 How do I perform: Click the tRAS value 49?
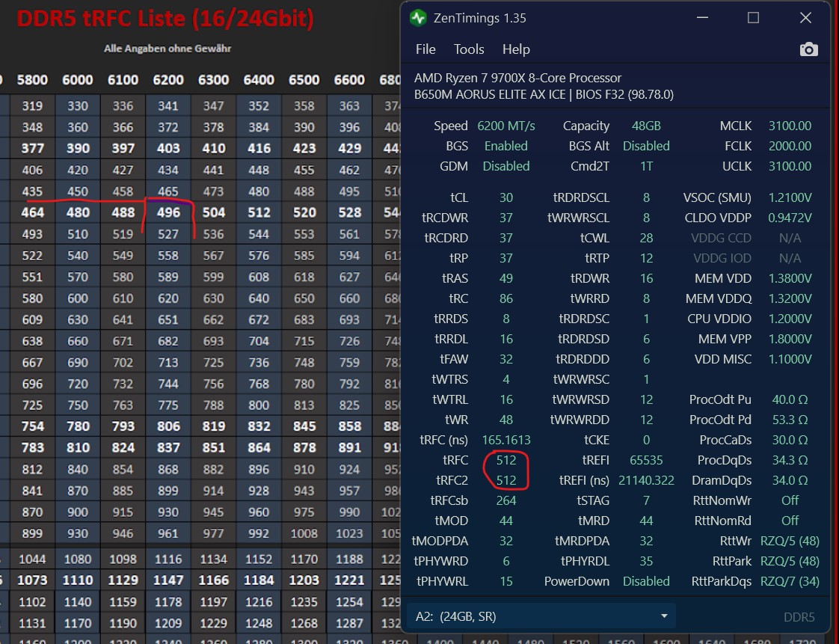(505, 278)
